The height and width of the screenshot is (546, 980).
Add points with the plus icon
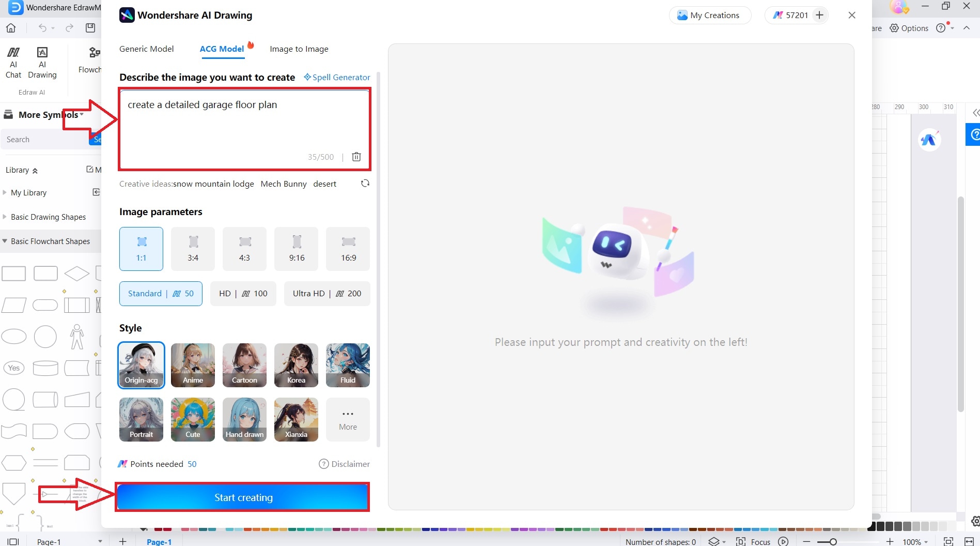point(819,16)
